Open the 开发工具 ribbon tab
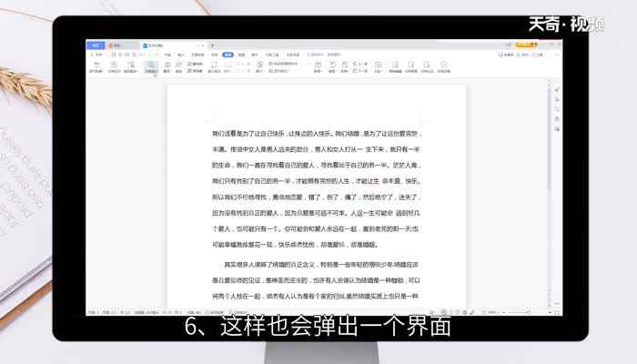 272,55
